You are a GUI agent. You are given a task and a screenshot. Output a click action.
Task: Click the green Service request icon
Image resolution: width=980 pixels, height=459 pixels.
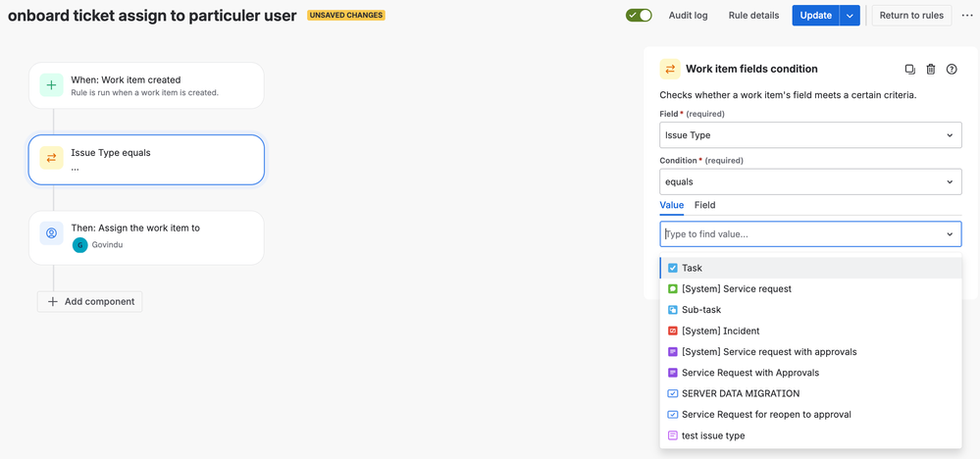pyautogui.click(x=673, y=289)
